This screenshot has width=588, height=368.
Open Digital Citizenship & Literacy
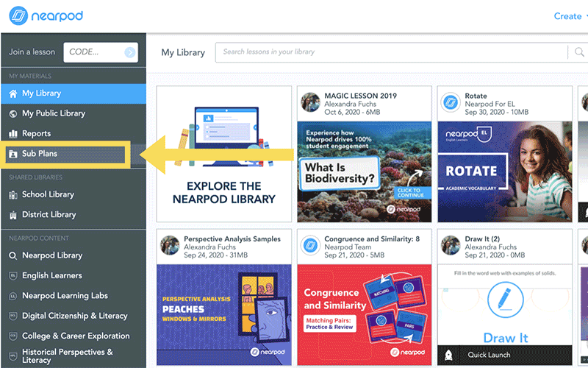[x=73, y=316]
